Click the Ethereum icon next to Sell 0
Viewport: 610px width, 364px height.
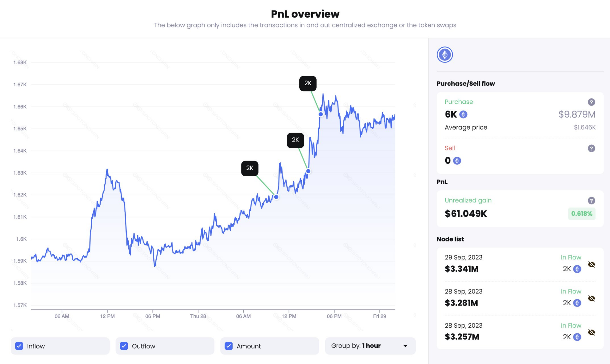[x=457, y=161]
